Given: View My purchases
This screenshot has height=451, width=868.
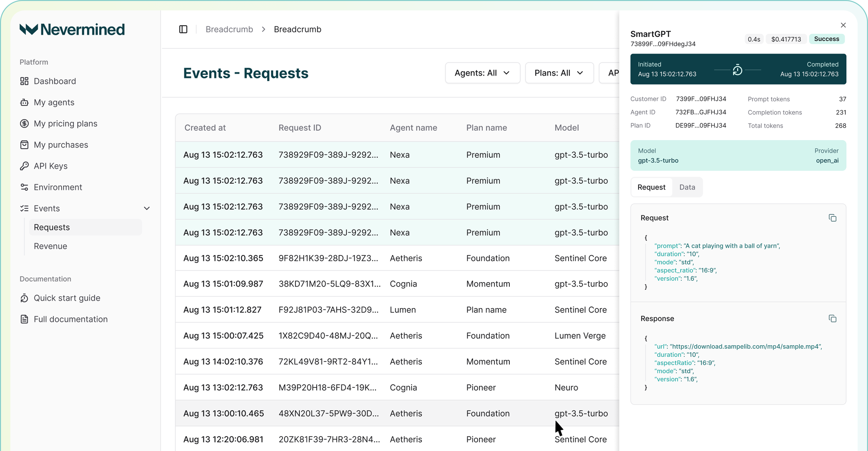Looking at the screenshot, I should point(61,144).
